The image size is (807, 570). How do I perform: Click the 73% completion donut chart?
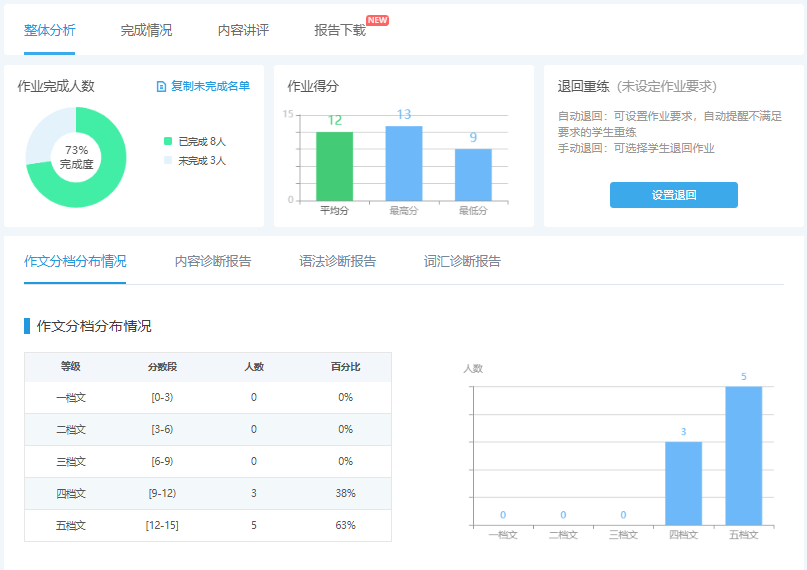[x=75, y=156]
